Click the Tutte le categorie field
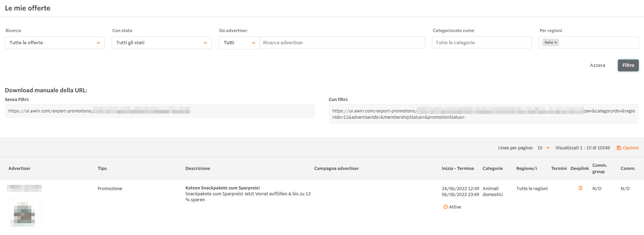Image resolution: width=644 pixels, height=235 pixels. tap(482, 43)
